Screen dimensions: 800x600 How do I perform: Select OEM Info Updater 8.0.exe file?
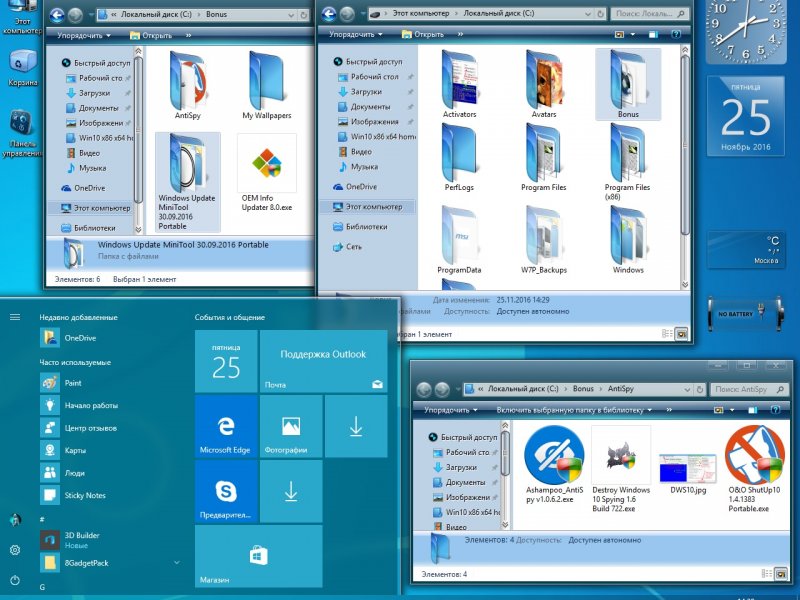267,172
